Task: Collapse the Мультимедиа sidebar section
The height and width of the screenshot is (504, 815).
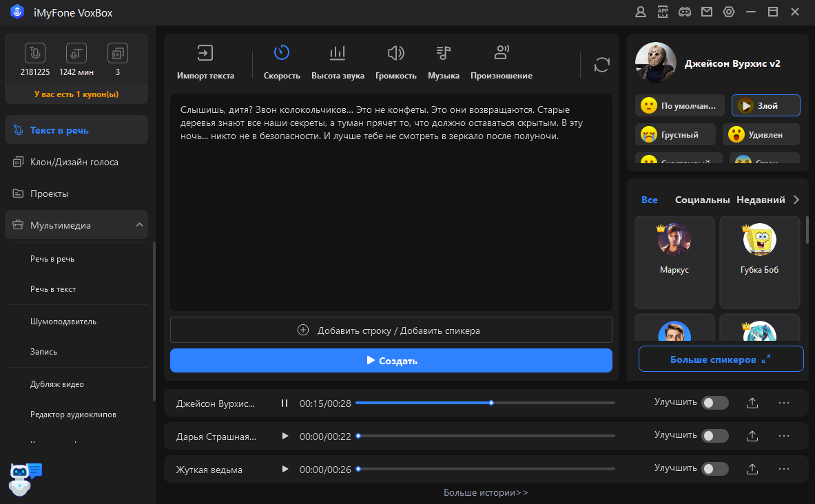Action: tap(139, 225)
